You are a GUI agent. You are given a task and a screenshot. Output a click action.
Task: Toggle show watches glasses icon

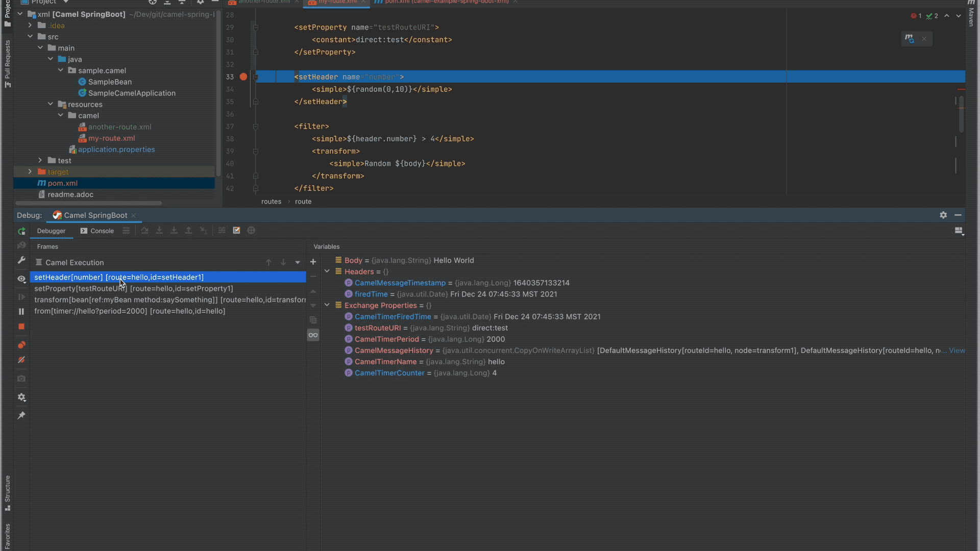click(313, 335)
